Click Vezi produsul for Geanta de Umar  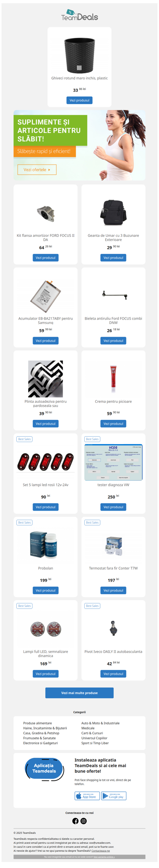point(113,257)
